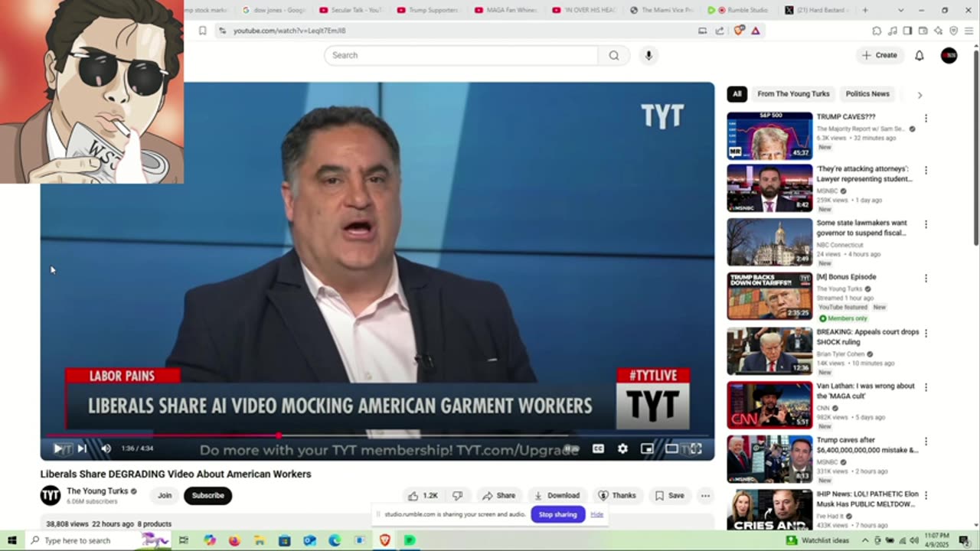Viewport: 980px width, 551px height.
Task: Download the video
Action: pos(557,496)
